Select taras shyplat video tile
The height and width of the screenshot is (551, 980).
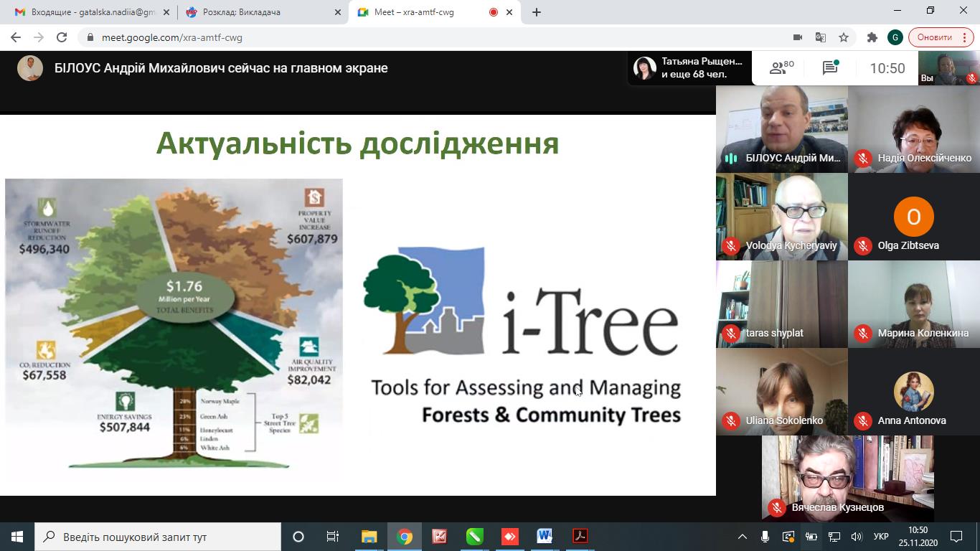coord(782,304)
